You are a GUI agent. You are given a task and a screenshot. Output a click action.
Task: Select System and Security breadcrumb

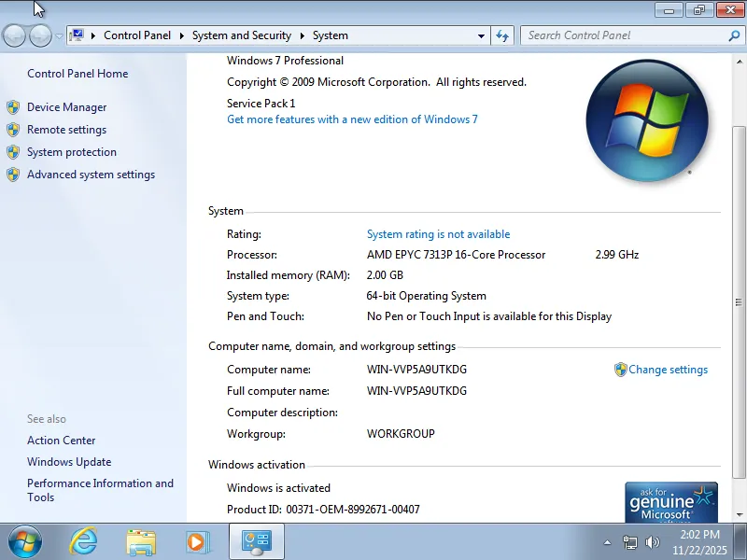click(x=242, y=35)
